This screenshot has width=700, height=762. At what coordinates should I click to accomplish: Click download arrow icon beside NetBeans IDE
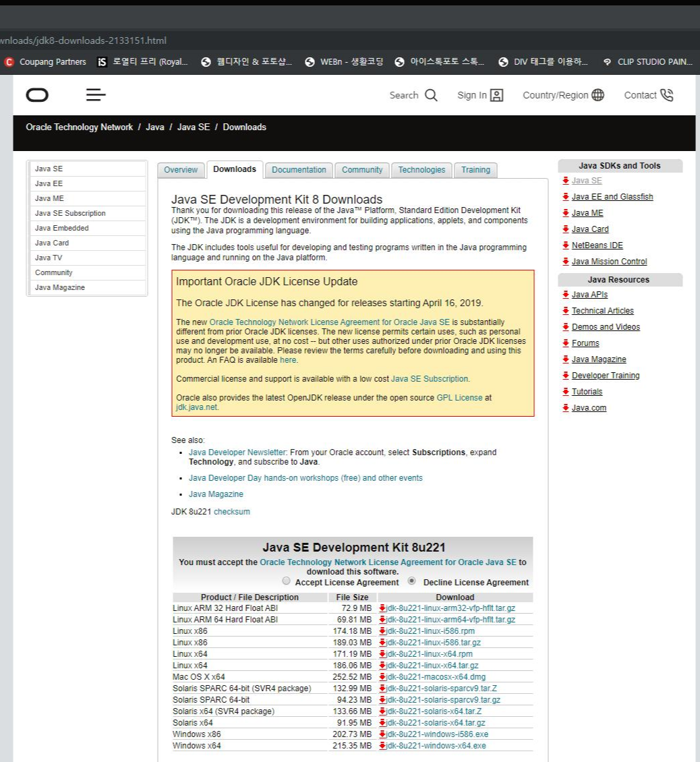(566, 245)
